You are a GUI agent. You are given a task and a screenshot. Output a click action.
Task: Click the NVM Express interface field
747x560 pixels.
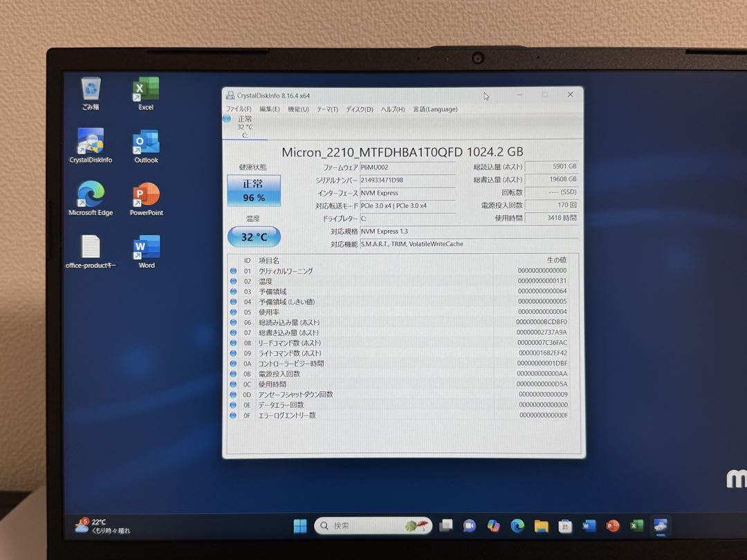pos(408,194)
